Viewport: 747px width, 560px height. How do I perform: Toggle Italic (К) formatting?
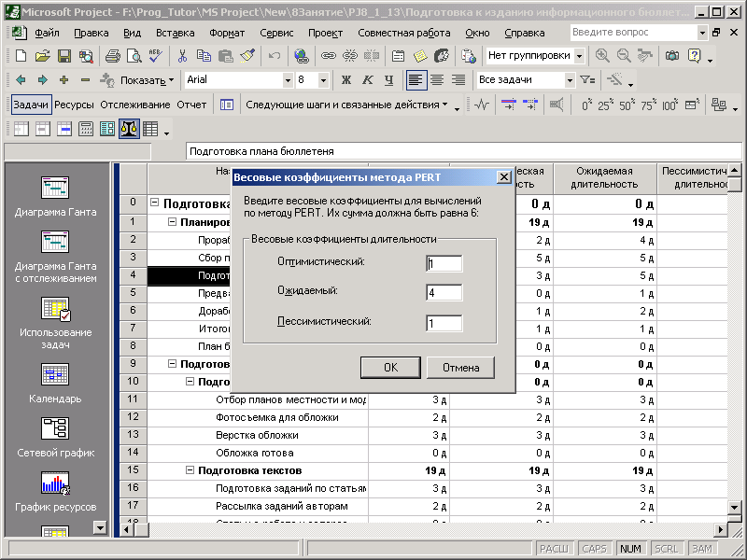(x=367, y=80)
